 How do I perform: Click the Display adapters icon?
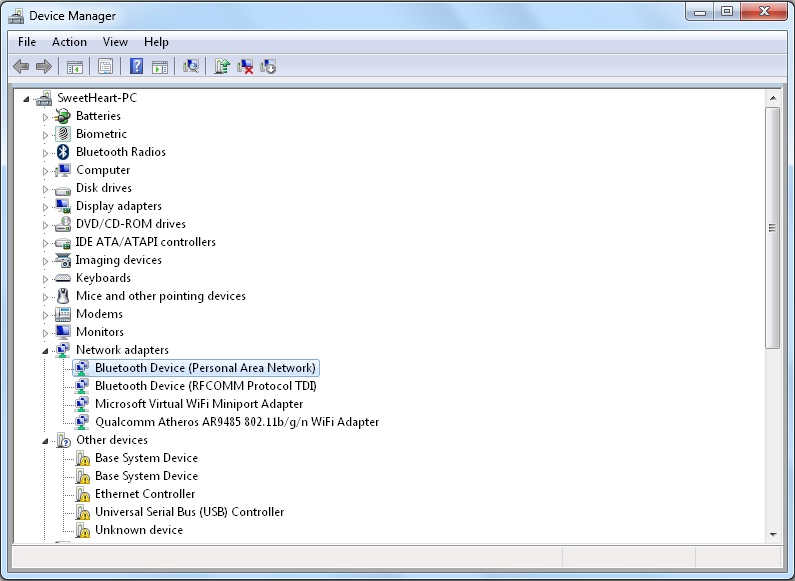click(x=63, y=206)
